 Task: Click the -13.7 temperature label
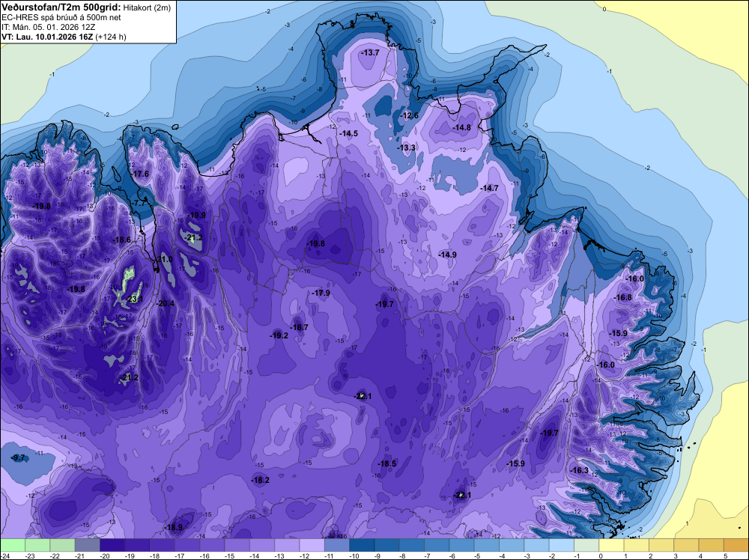click(370, 52)
